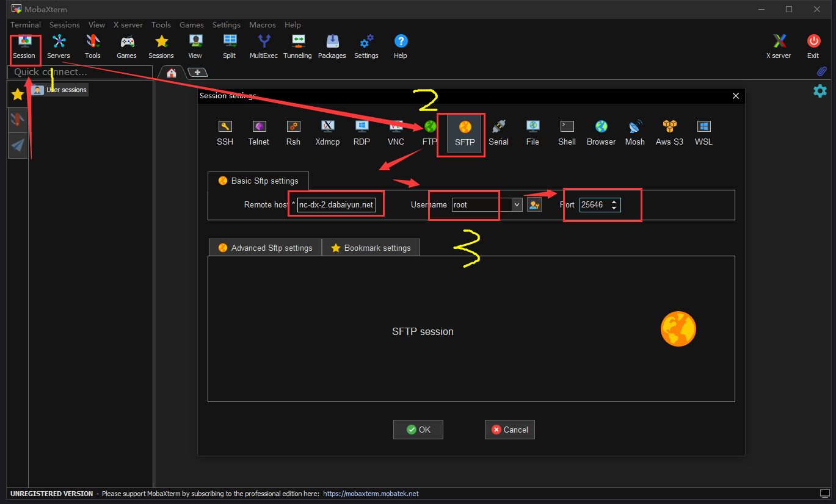Image resolution: width=836 pixels, height=504 pixels.
Task: Switch to Basic Sftp settings tab
Action: tap(258, 181)
